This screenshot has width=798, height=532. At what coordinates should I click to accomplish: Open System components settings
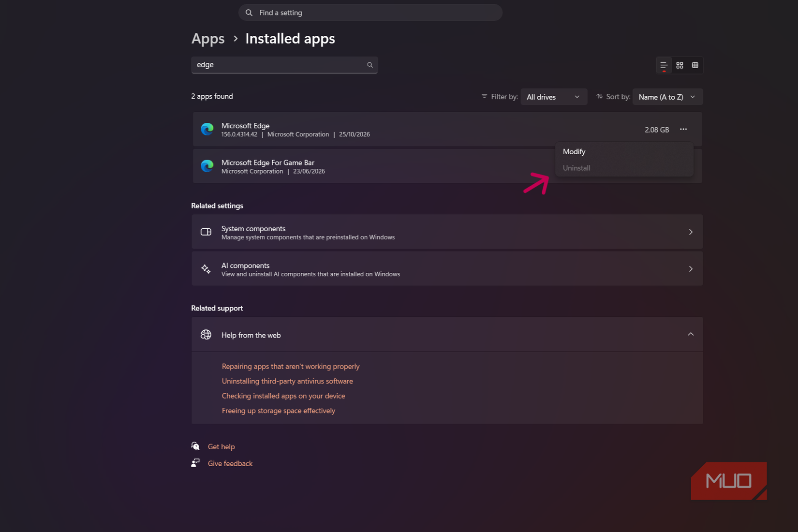pos(447,232)
